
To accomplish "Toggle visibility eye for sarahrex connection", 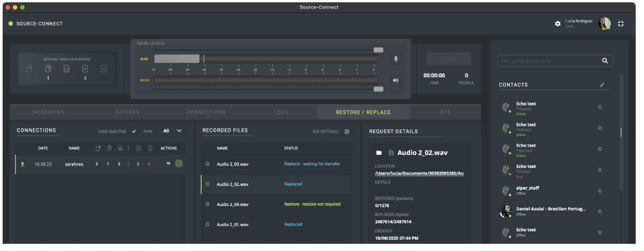I will click(168, 163).
